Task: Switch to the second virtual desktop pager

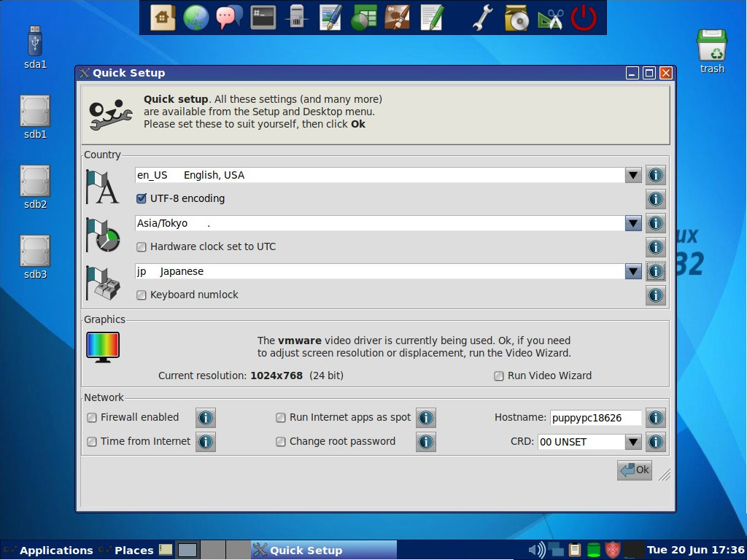Action: (x=212, y=550)
